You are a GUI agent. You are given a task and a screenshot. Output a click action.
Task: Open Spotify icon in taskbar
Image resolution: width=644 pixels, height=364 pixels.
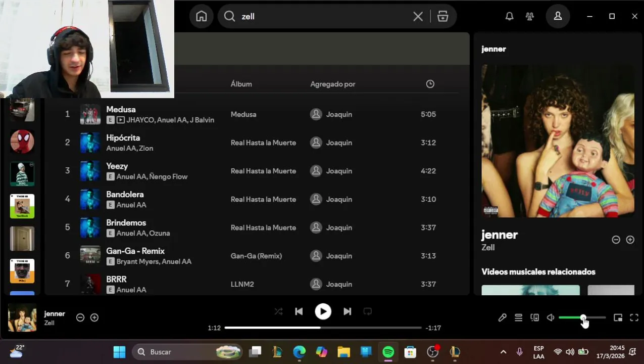coord(388,352)
